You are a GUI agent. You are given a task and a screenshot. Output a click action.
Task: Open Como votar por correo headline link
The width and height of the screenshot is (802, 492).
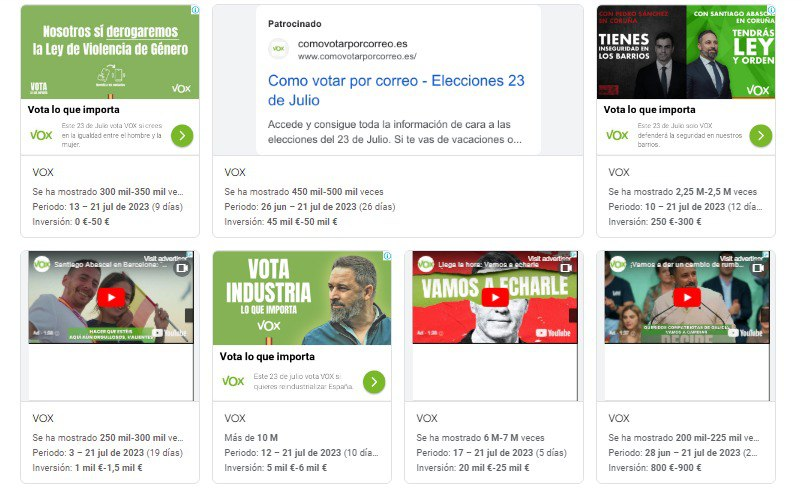pyautogui.click(x=396, y=90)
